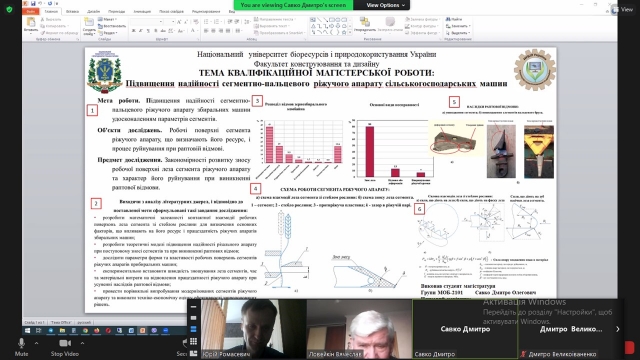Click the Save icon in quick access toolbar
640x360 pixels.
(33, 3)
